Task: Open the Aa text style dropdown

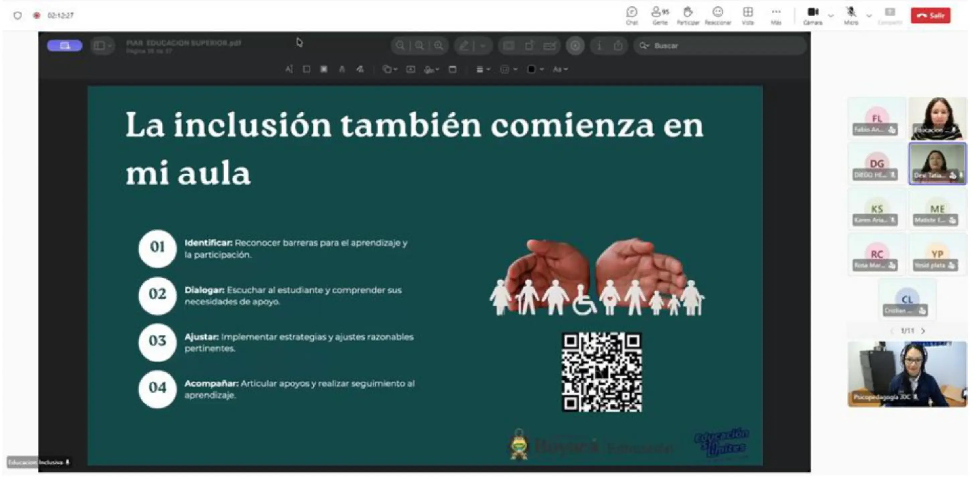Action: coord(560,69)
